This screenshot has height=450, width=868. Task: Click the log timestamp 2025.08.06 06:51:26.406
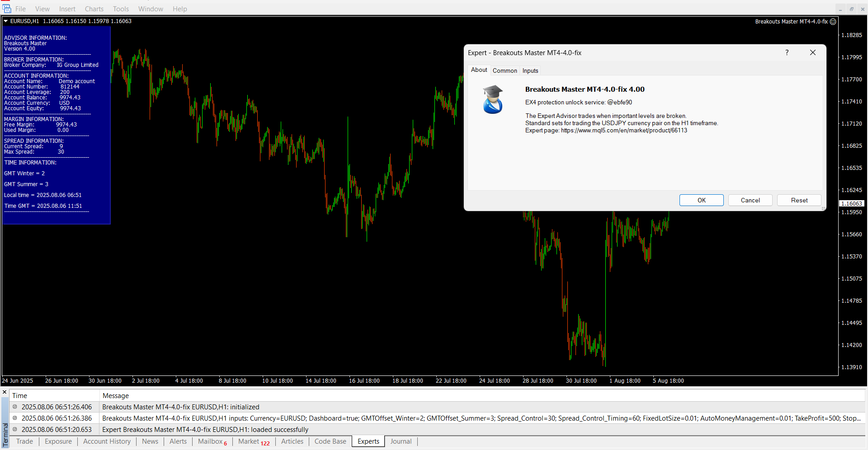tap(57, 407)
